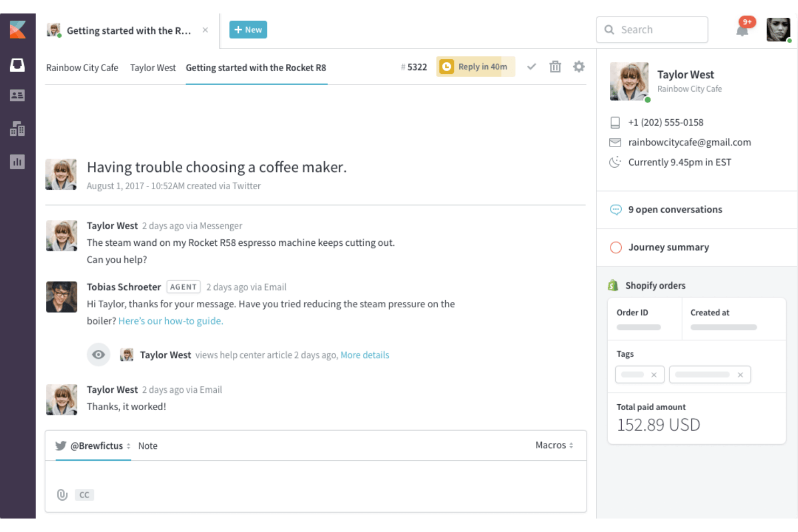Viewport: 798px width, 532px height.
Task: Create a new item with the New button
Action: coord(248,30)
